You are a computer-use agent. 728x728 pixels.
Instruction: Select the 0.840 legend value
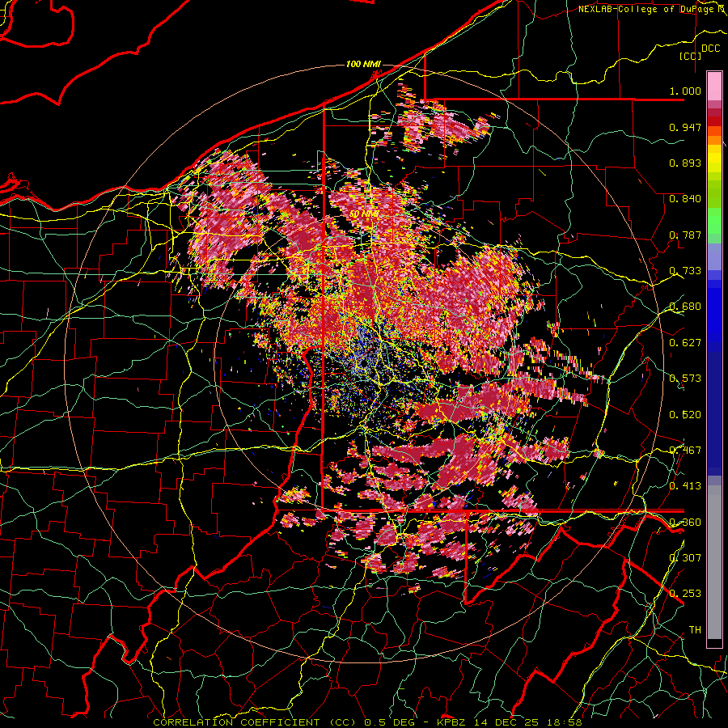pos(685,199)
